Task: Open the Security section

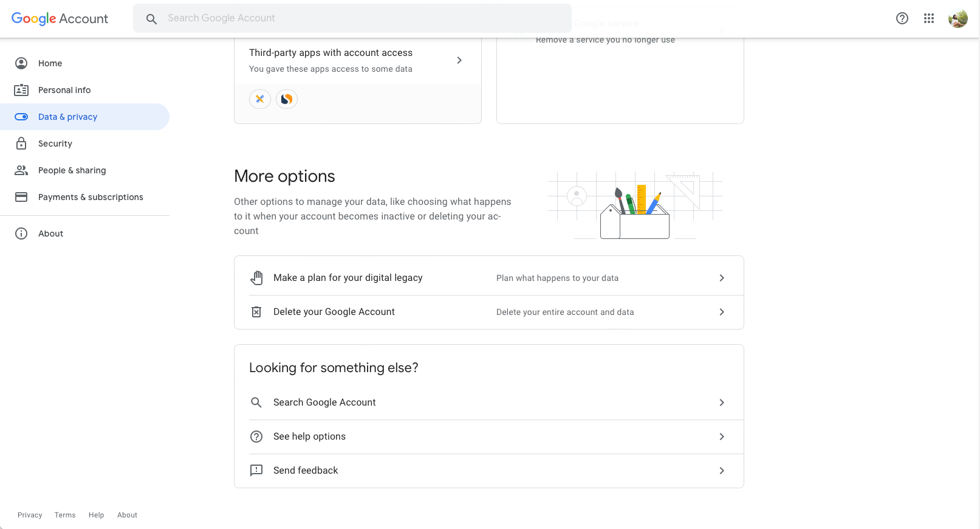Action: [55, 143]
